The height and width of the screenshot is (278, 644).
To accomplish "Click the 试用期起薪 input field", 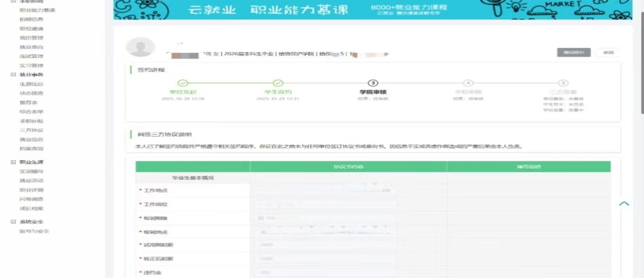I will tap(324, 245).
